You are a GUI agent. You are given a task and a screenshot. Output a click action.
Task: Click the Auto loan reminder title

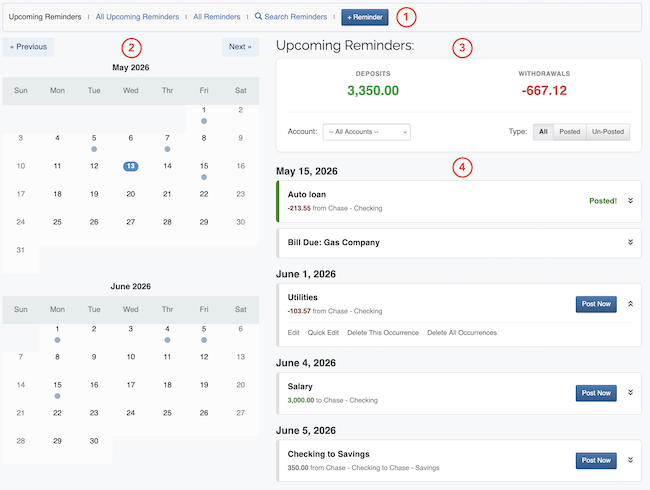307,194
